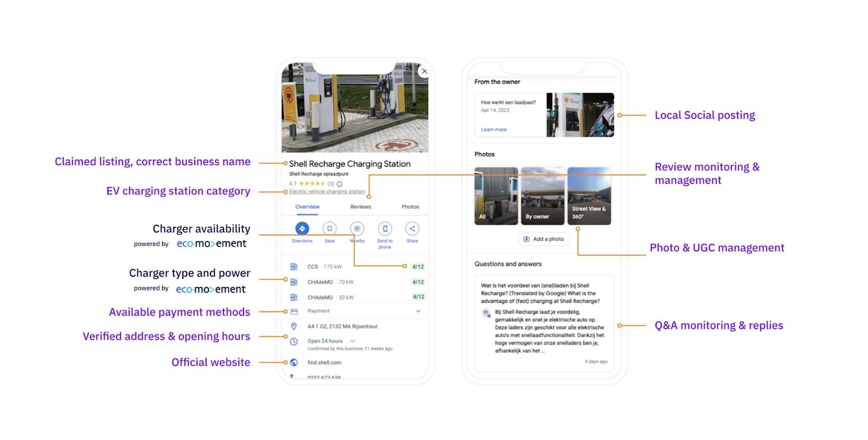This screenshot has height=440, width=868.
Task: Switch to the Photos tab
Action: pos(410,207)
